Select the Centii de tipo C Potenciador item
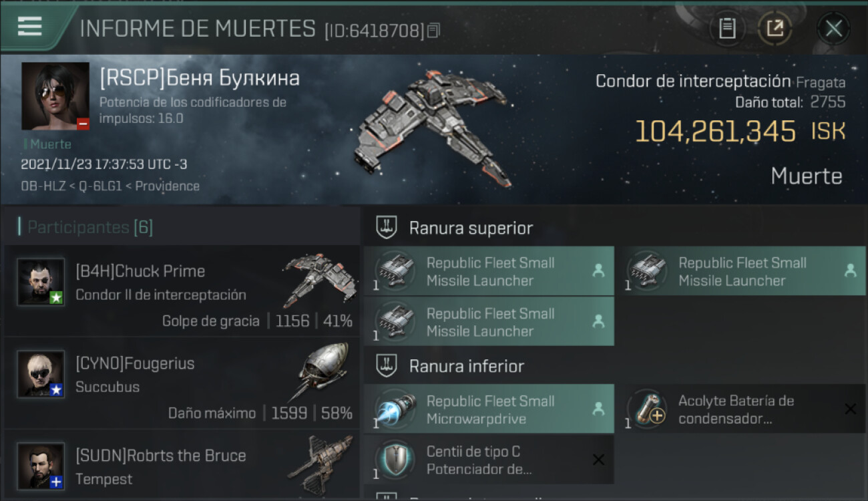Screen dimensions: 868x501 click(x=489, y=460)
